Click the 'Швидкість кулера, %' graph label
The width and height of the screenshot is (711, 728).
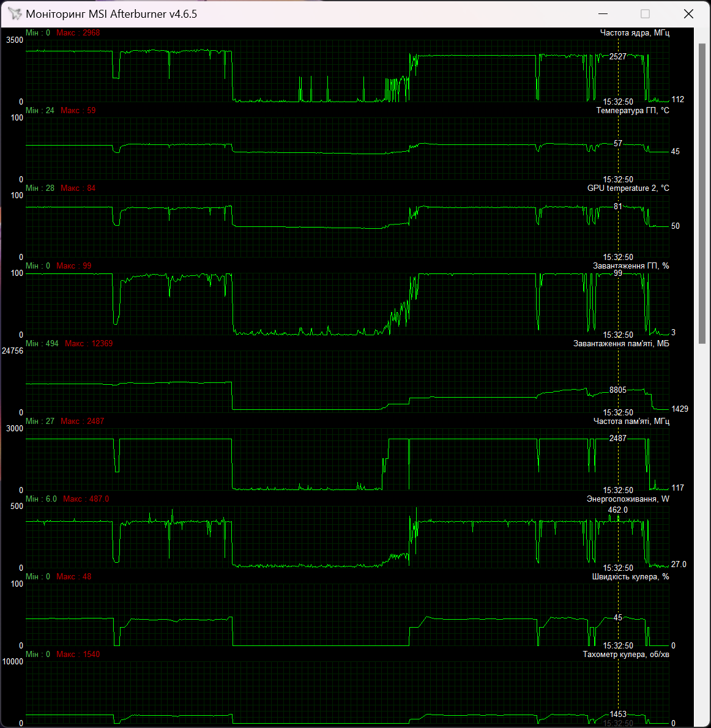(x=630, y=577)
